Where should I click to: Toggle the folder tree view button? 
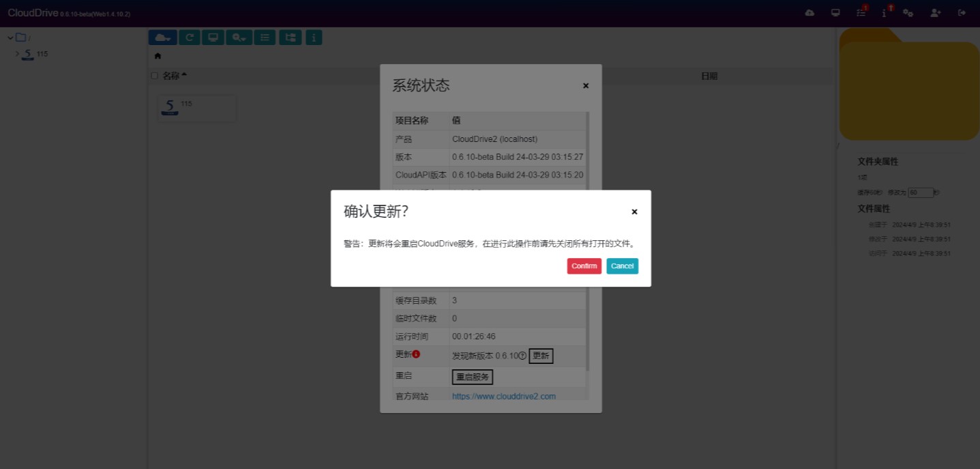pyautogui.click(x=290, y=38)
